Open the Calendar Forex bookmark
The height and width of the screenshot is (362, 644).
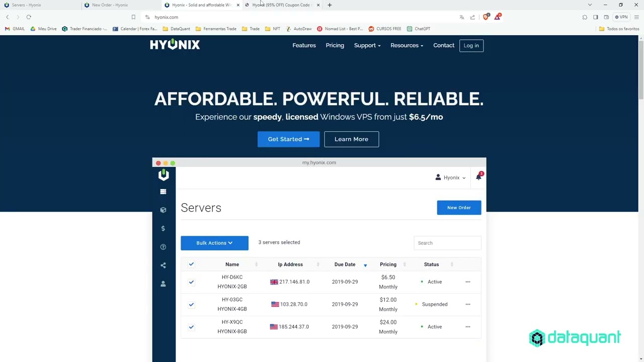tap(135, 29)
